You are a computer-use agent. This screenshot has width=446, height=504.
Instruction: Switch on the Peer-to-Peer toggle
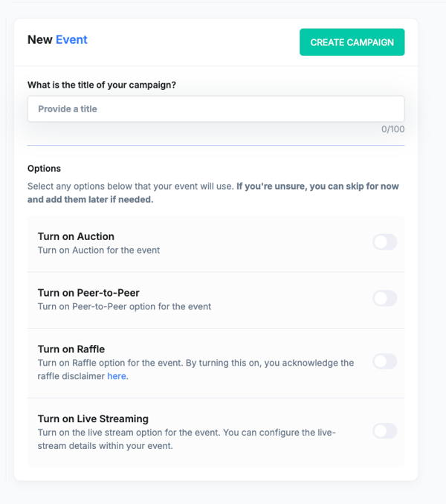384,298
